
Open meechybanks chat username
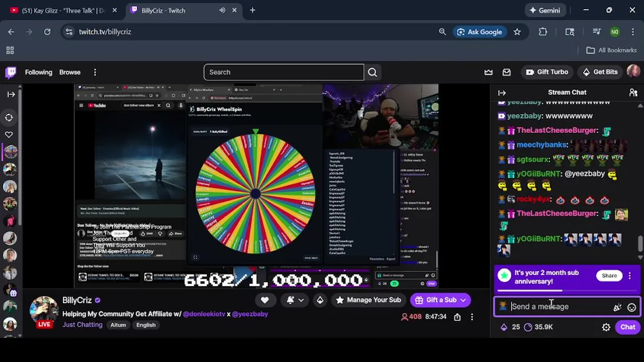coord(541,145)
